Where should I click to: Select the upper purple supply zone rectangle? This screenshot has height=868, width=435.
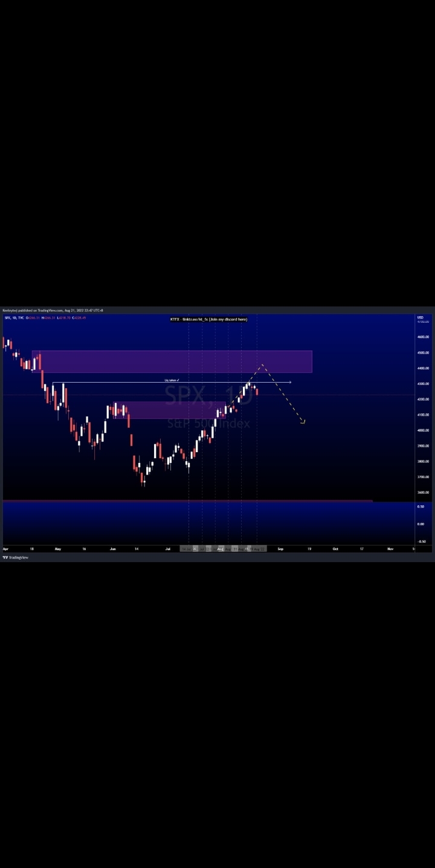tap(172, 361)
